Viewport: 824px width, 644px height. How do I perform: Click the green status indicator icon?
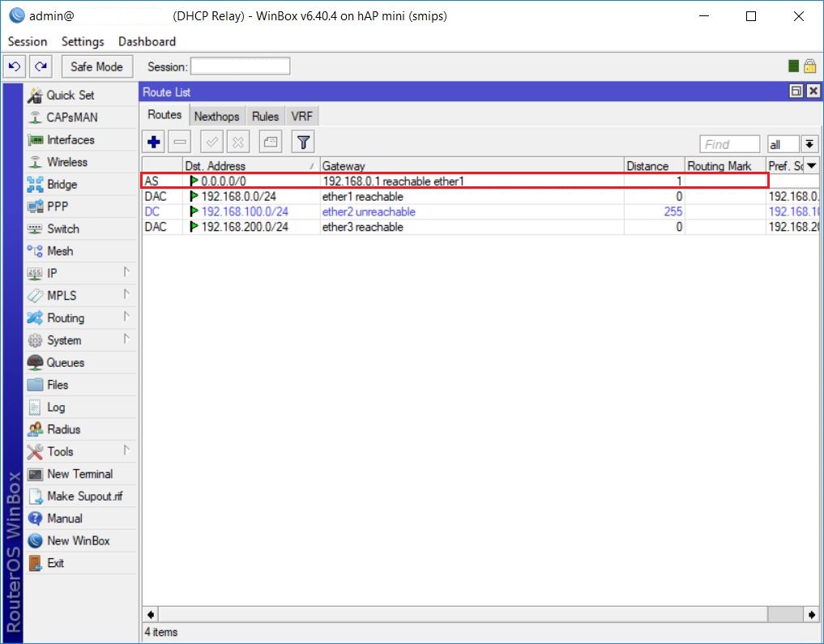click(x=793, y=66)
